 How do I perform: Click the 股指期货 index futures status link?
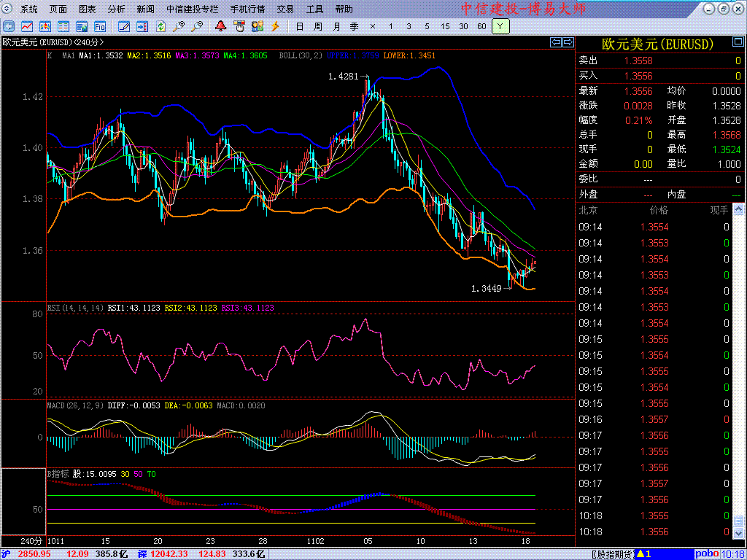click(x=611, y=554)
